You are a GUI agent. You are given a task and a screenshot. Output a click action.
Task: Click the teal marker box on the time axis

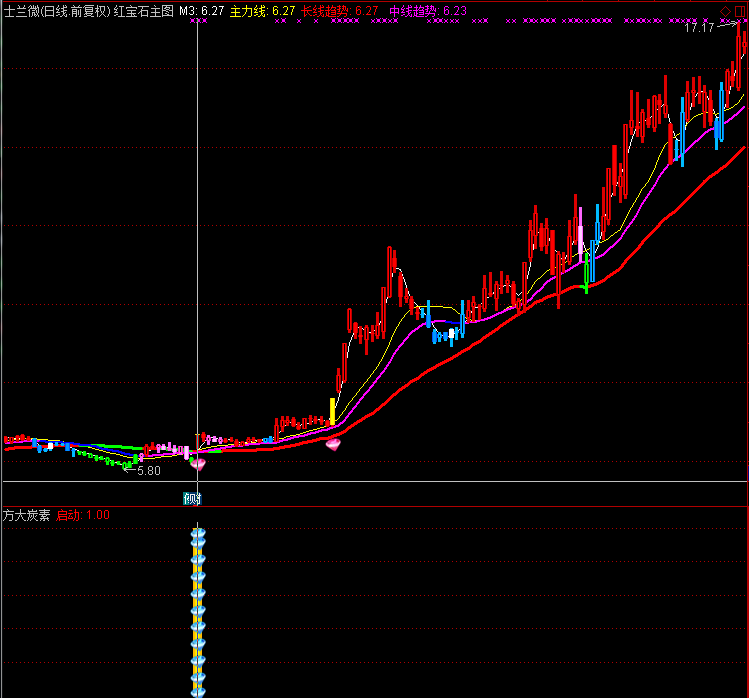(192, 497)
